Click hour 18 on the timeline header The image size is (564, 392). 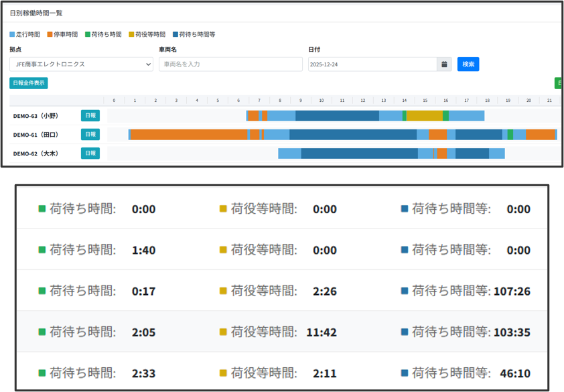pyautogui.click(x=488, y=101)
